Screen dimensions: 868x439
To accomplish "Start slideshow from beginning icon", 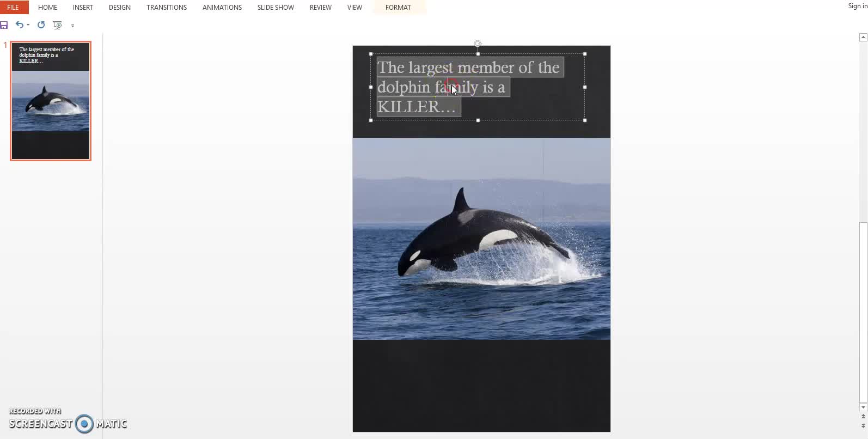I will [57, 25].
